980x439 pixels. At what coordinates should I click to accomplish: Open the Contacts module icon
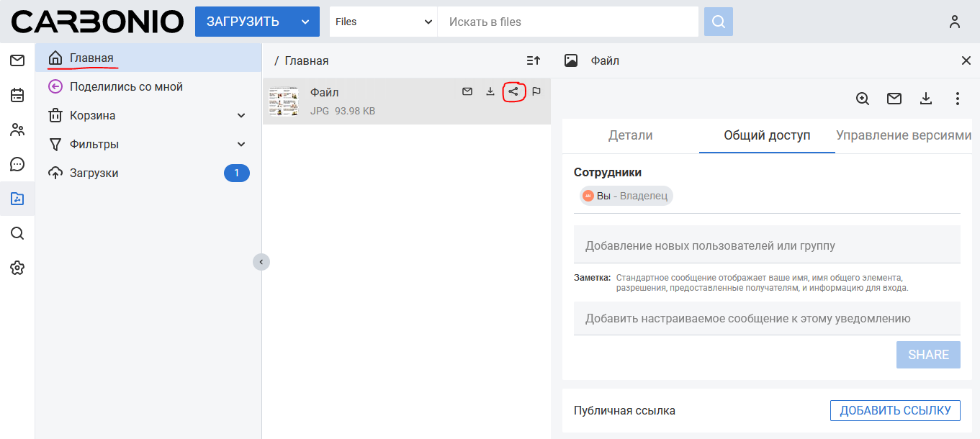click(x=17, y=130)
